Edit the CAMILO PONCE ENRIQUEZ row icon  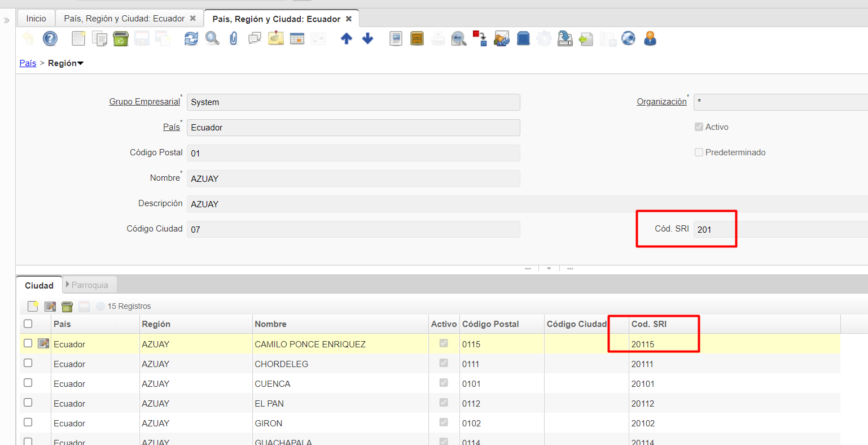(x=43, y=343)
